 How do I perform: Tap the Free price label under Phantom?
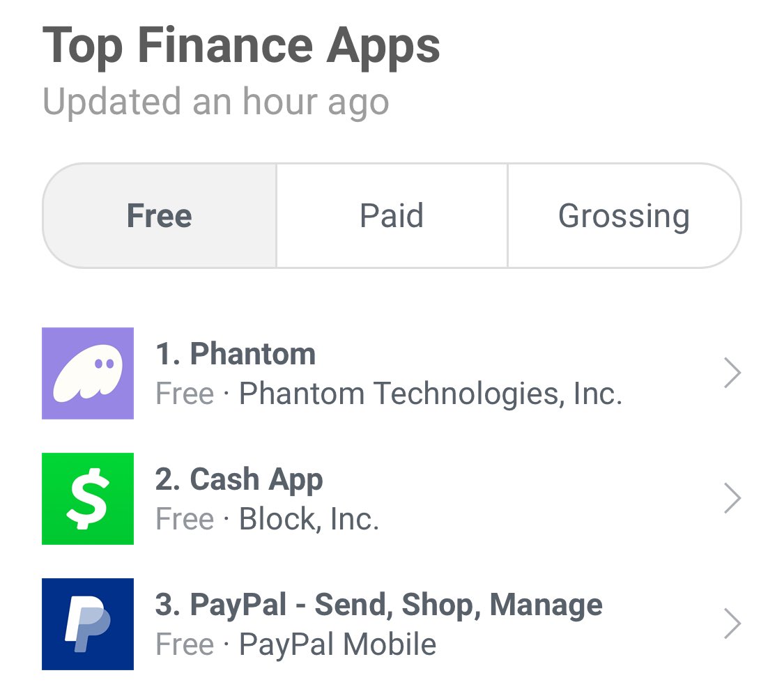pos(185,394)
